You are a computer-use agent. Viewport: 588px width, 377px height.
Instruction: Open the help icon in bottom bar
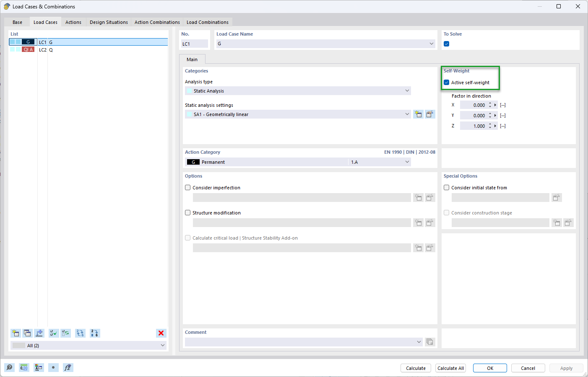click(x=9, y=367)
